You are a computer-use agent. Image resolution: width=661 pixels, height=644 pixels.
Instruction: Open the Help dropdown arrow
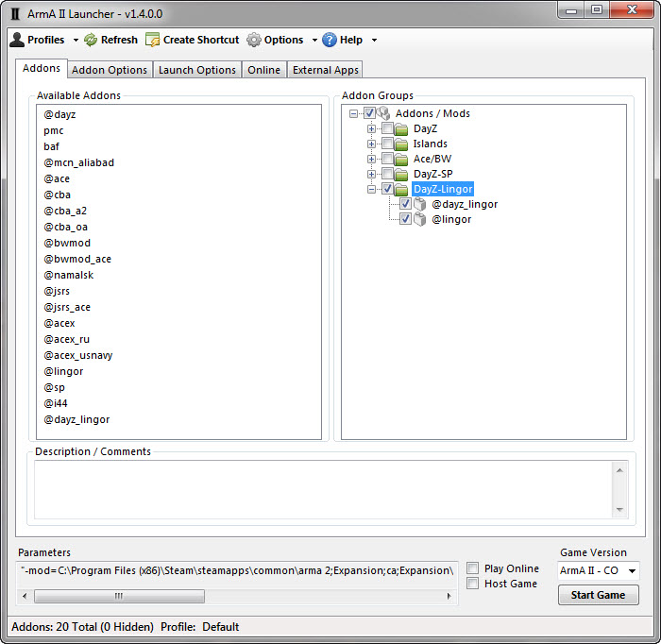tap(374, 40)
